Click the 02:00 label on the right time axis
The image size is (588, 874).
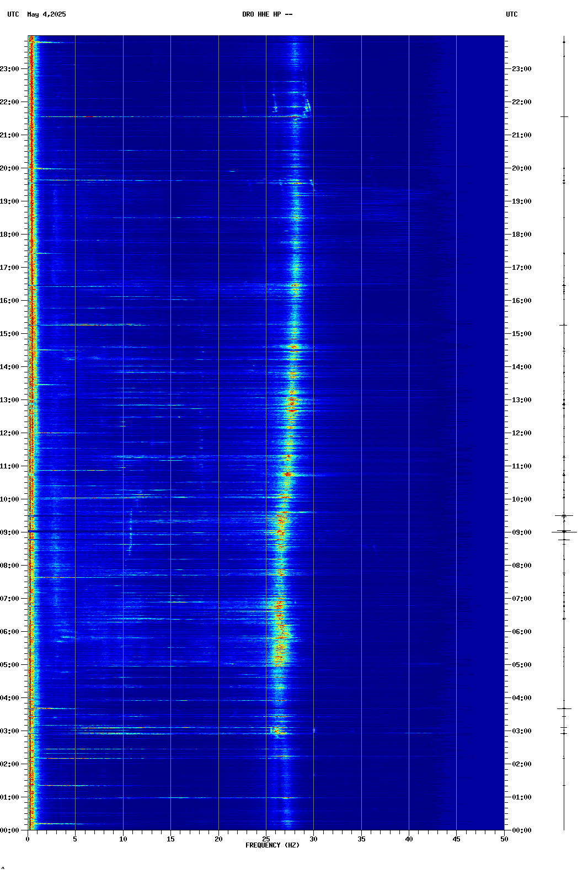pos(522,764)
